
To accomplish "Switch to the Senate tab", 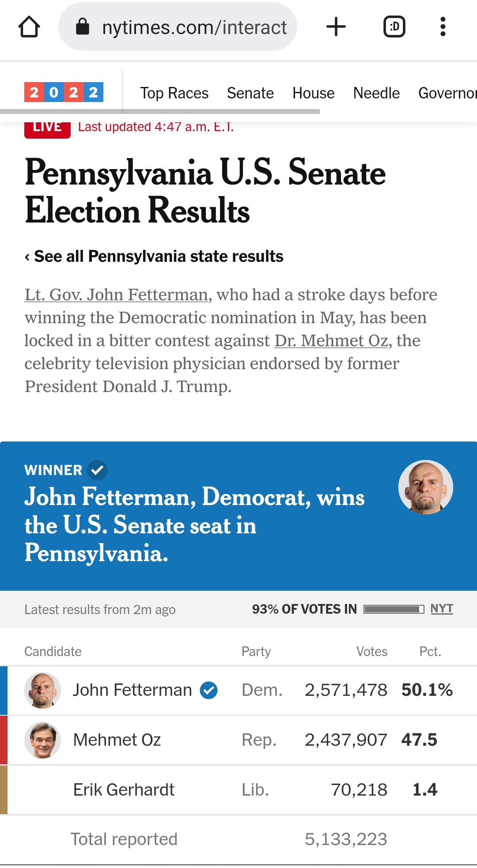I will (250, 93).
